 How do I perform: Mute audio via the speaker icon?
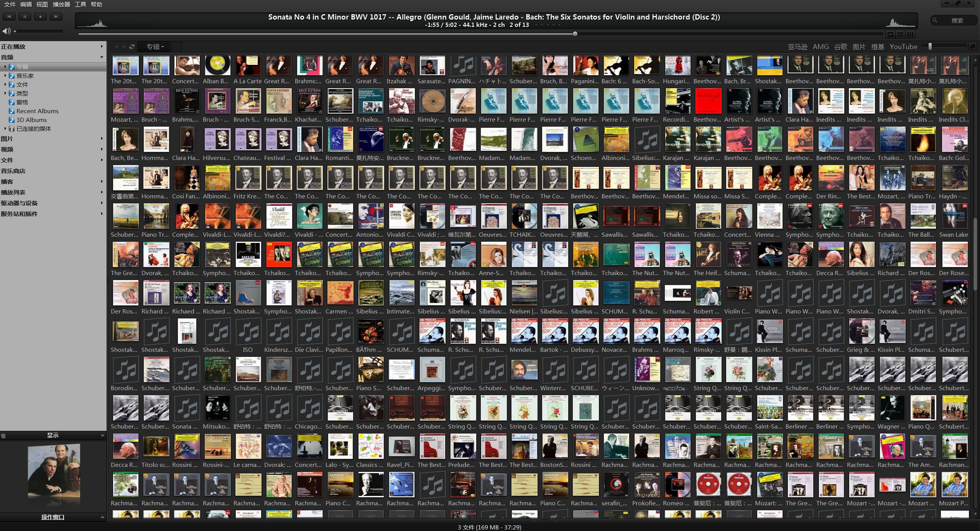[x=6, y=31]
